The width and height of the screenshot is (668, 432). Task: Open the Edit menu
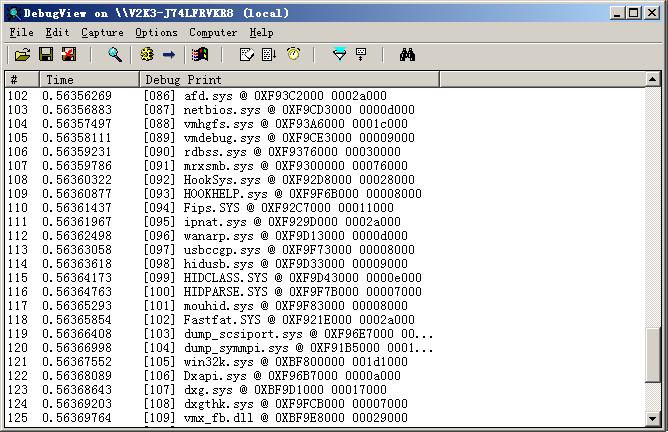[57, 32]
